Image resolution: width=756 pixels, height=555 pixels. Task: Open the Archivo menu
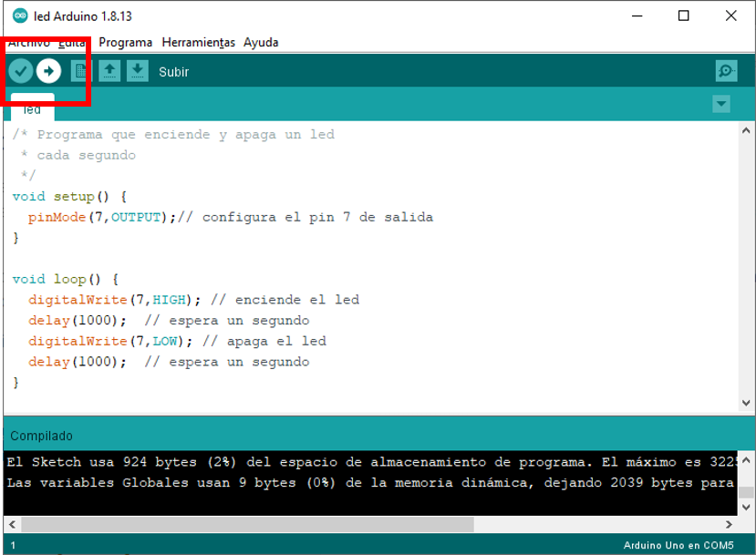pyautogui.click(x=28, y=42)
